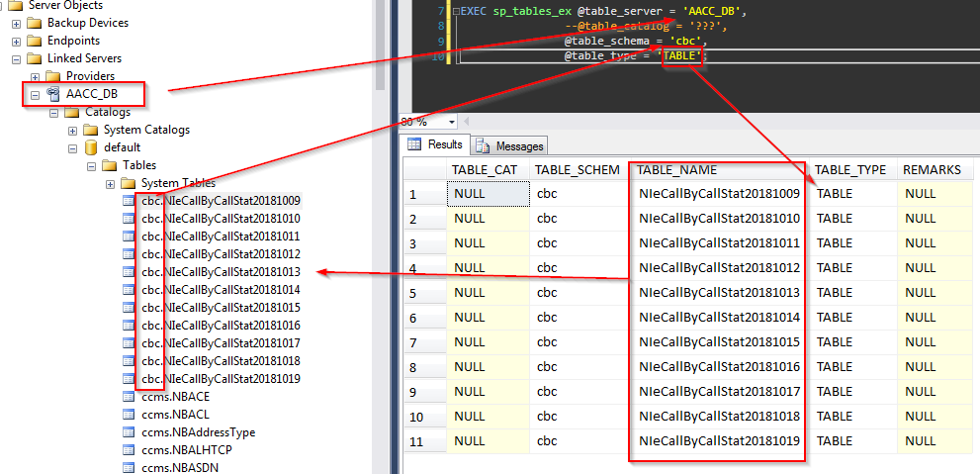The image size is (980, 474).
Task: Open the query editor zoom percentage dropdown
Action: coord(452,122)
